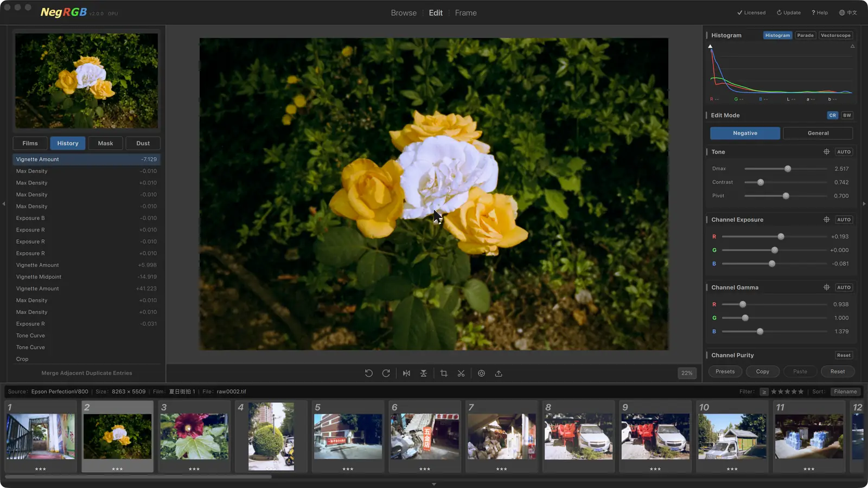
Task: Show the Parade scope view
Action: (x=806, y=35)
